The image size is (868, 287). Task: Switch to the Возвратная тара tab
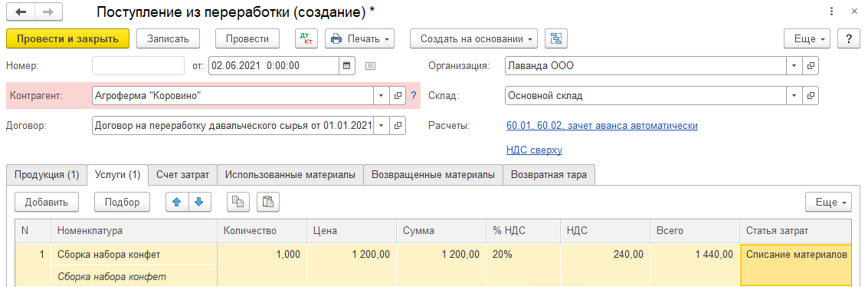pos(549,174)
